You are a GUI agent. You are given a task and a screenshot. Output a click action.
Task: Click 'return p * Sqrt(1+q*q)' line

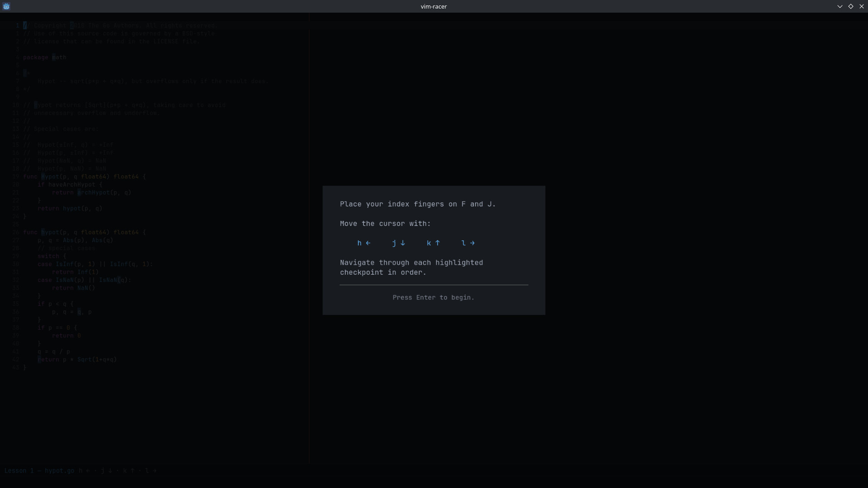77,360
